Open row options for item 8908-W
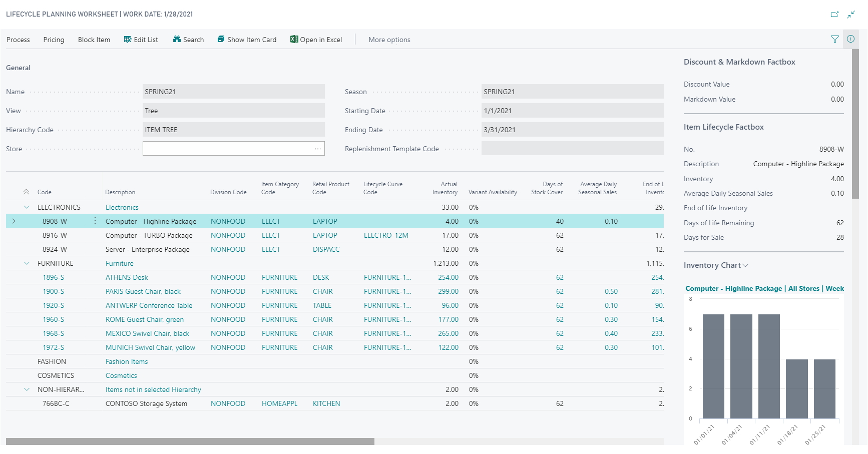The image size is (868, 454). [95, 221]
